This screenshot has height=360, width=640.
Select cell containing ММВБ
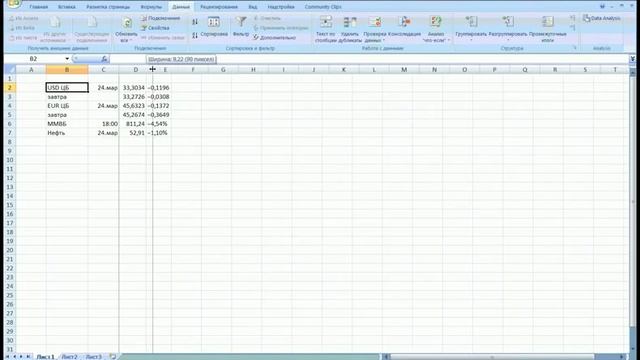click(x=67, y=124)
